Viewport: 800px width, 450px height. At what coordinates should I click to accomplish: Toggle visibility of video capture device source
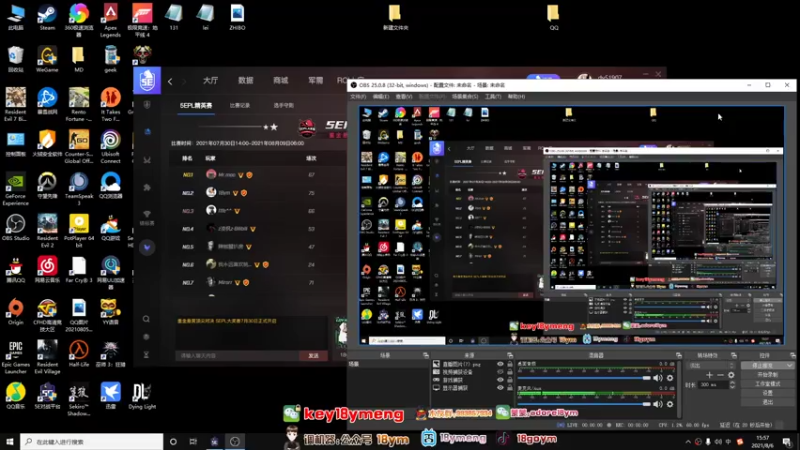(x=500, y=372)
